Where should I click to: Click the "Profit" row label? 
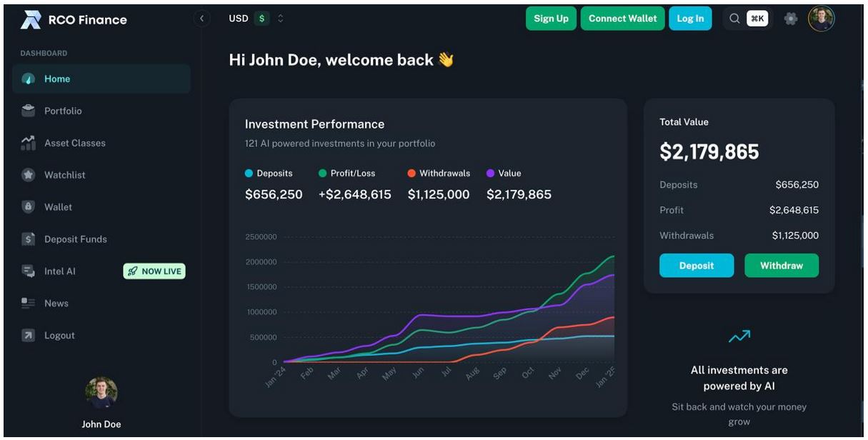[x=672, y=210]
